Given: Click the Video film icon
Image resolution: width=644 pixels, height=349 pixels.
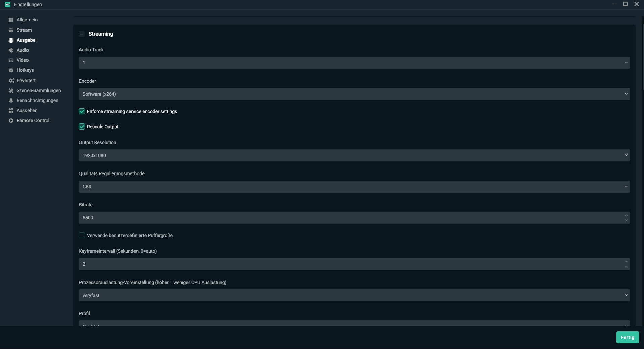Looking at the screenshot, I should (x=11, y=60).
